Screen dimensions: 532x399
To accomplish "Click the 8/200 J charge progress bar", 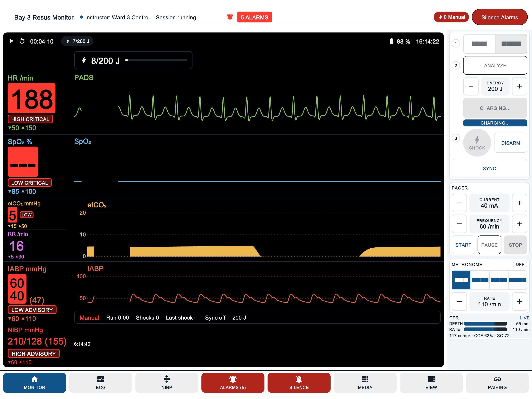I will click(156, 60).
